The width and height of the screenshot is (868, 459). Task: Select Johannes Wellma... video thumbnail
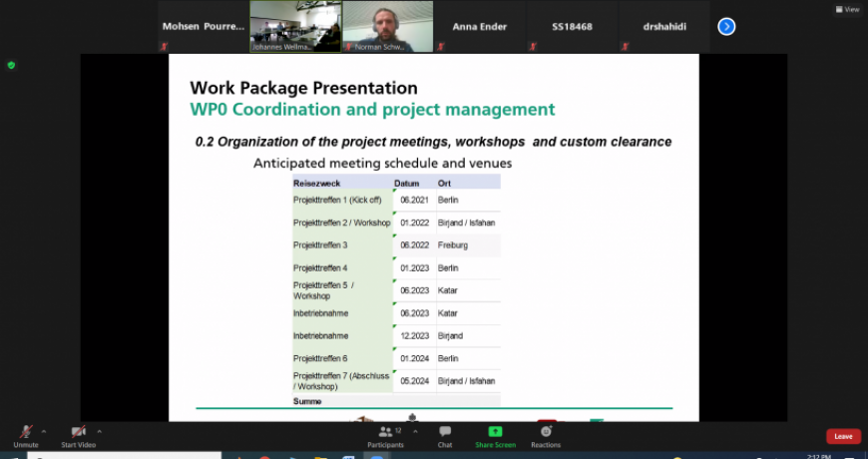click(x=295, y=27)
